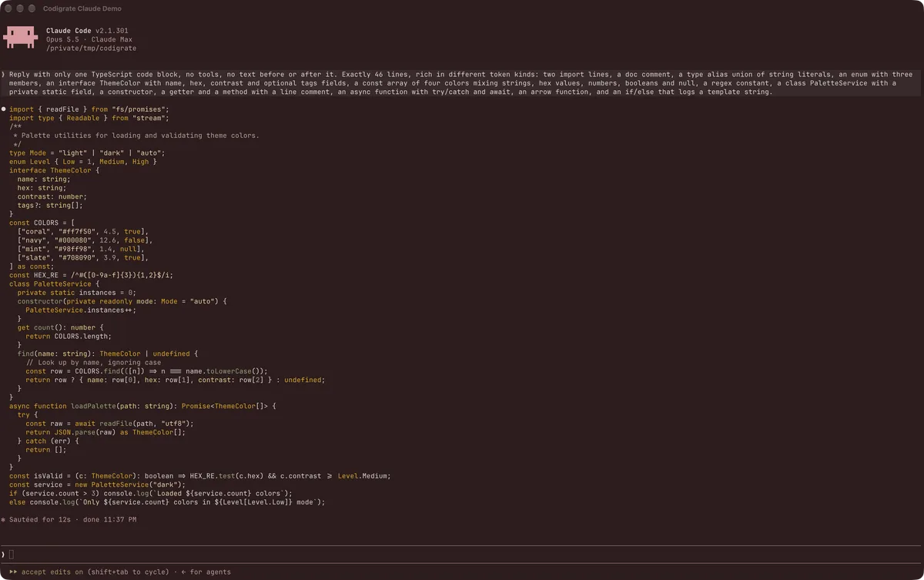Click the window minimize button
The height and width of the screenshot is (580, 924).
(20, 8)
